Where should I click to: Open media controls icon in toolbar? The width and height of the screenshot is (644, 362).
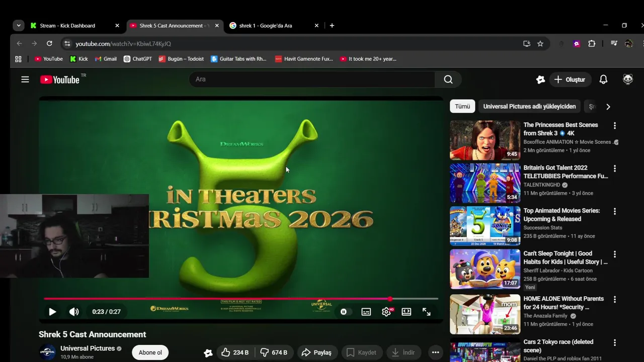614,44
